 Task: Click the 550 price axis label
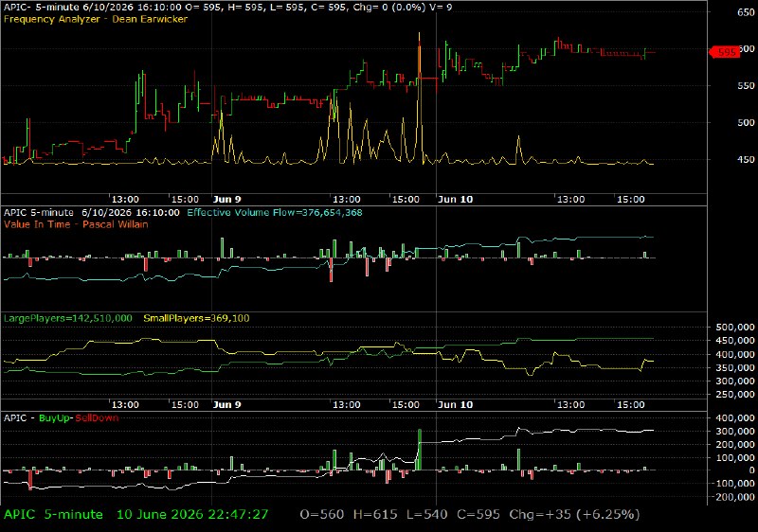pyautogui.click(x=746, y=86)
